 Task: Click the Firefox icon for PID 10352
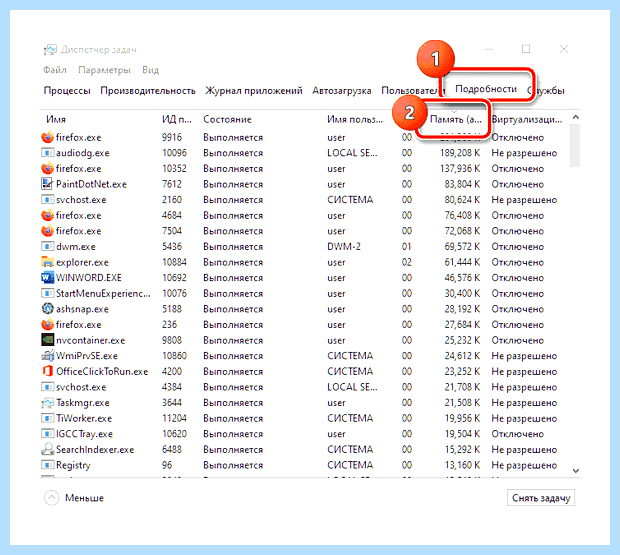(47, 168)
